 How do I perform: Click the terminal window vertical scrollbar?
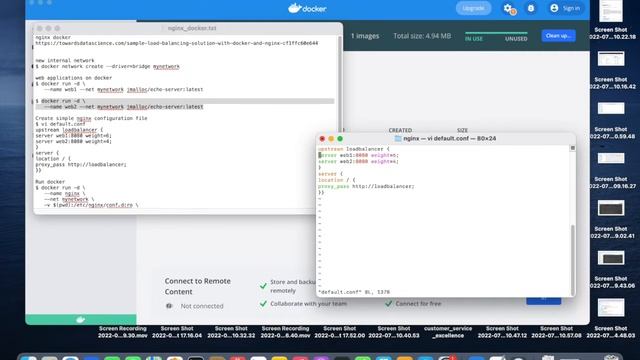pyautogui.click(x=572, y=259)
